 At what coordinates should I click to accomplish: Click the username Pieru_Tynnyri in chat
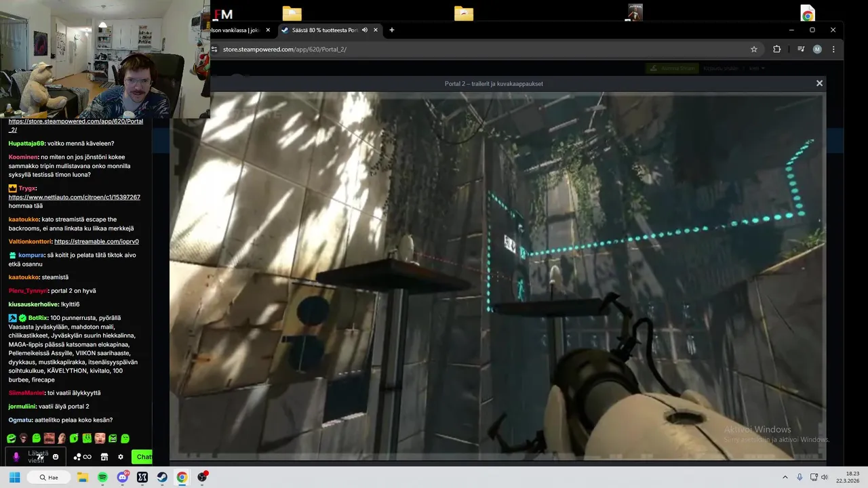tap(28, 291)
